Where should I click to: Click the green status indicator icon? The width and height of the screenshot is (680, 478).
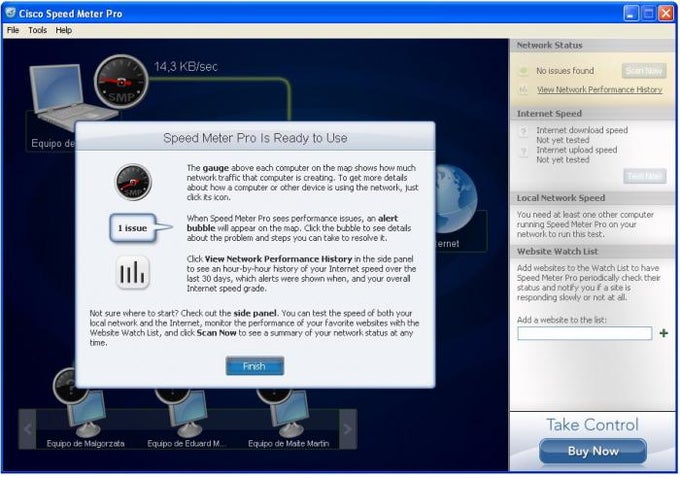click(x=524, y=71)
